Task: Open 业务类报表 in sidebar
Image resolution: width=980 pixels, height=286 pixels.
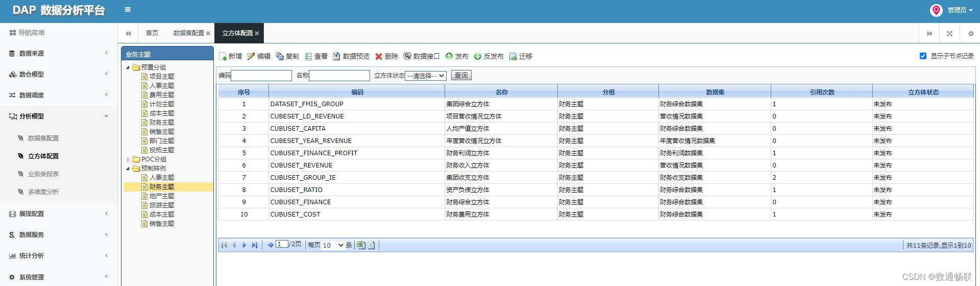Action: (43, 174)
